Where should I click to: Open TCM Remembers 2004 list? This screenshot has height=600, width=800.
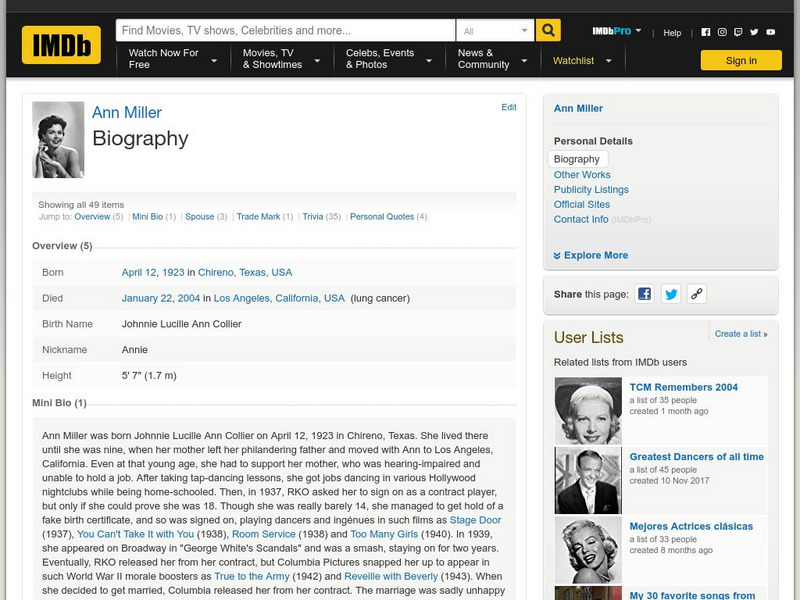[683, 387]
